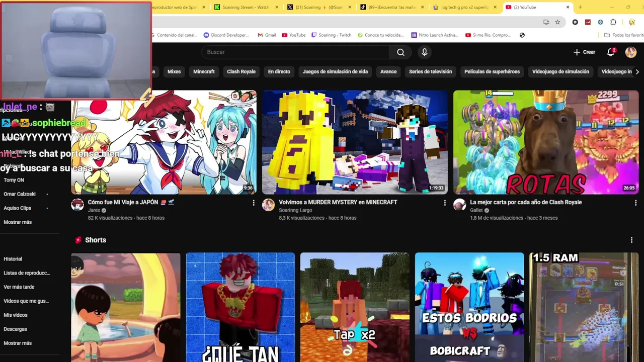Open options for Murder Mystery video
644x362 pixels.
[x=445, y=203]
